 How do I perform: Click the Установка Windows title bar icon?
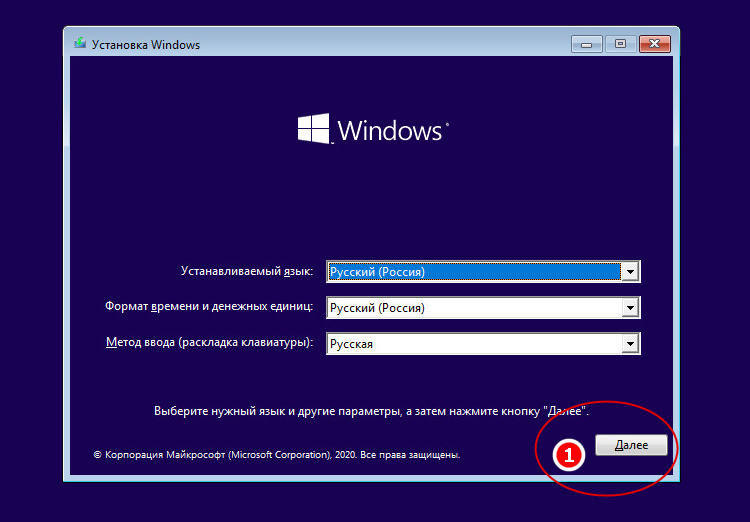coord(80,44)
